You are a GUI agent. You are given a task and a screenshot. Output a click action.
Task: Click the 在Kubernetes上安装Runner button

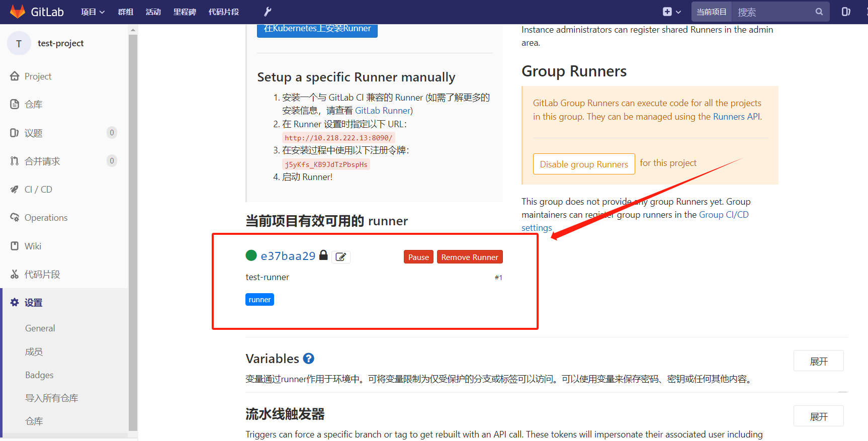(317, 29)
